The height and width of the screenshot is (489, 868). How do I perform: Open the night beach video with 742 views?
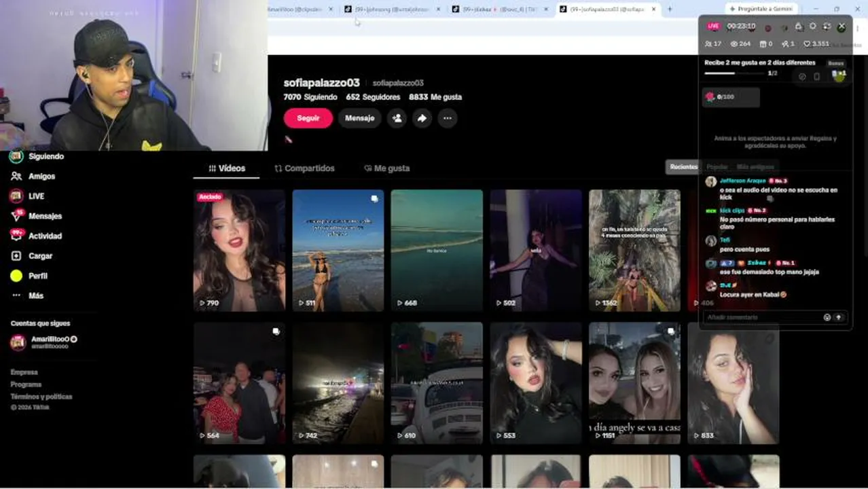338,383
